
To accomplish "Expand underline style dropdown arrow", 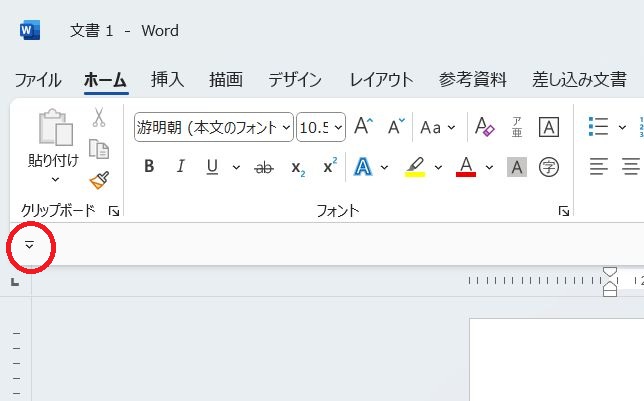I will (236, 167).
